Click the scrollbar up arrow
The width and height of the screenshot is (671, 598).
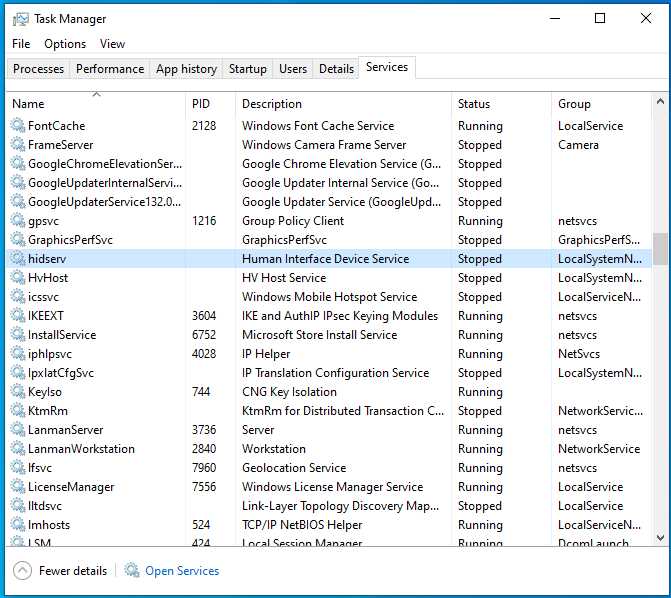tap(660, 101)
